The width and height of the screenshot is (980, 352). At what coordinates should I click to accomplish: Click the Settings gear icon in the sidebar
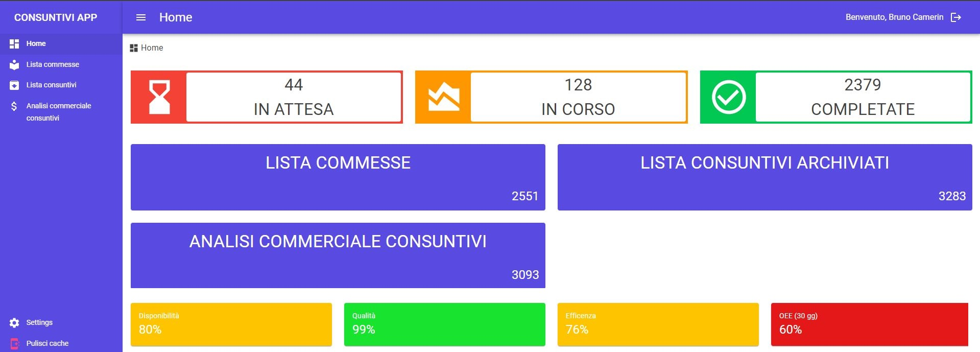click(14, 323)
